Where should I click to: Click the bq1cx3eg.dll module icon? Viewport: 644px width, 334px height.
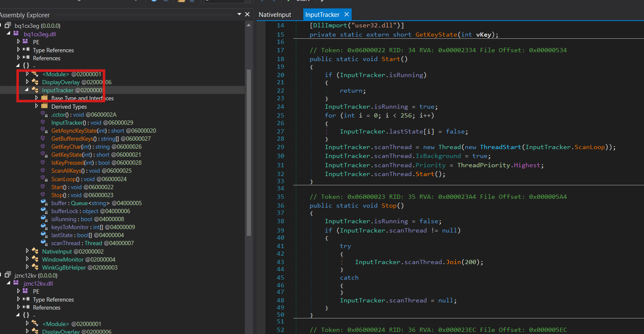[x=16, y=34]
